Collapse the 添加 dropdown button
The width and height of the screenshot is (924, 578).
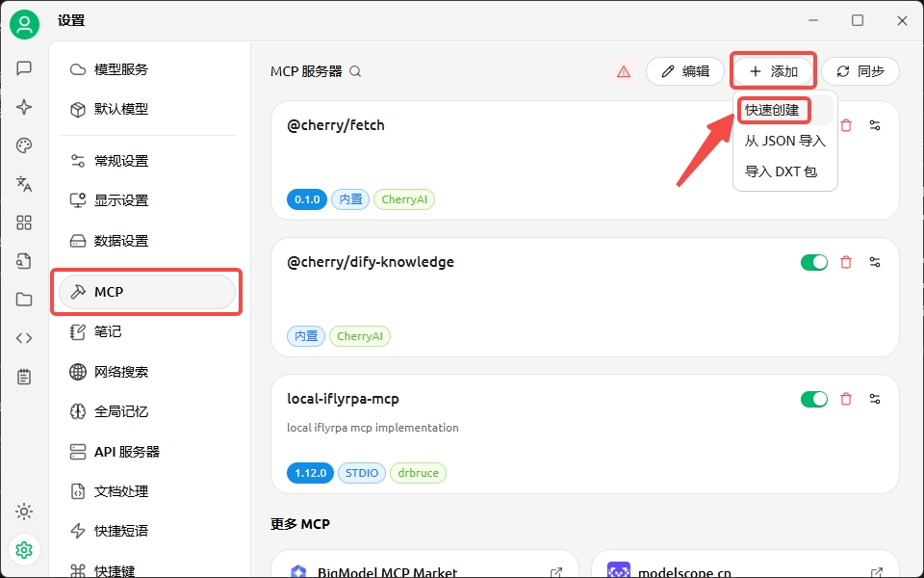click(x=774, y=71)
